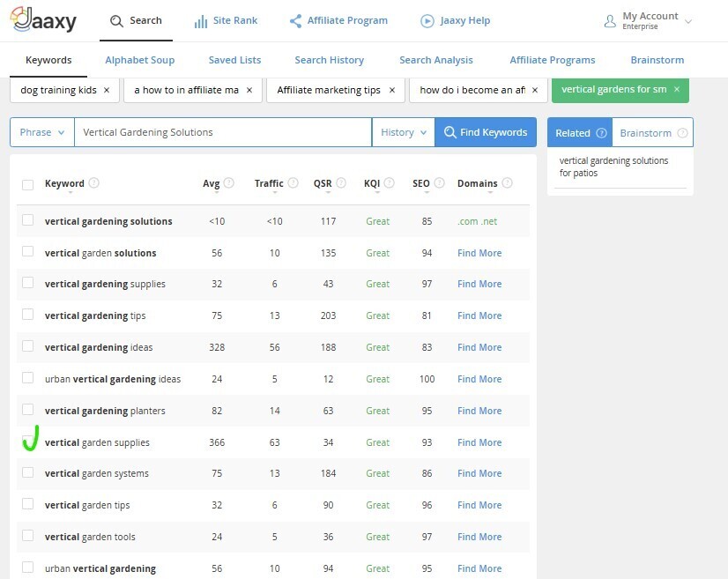Open the Phrase match type dropdown
This screenshot has height=579, width=728.
(x=42, y=132)
